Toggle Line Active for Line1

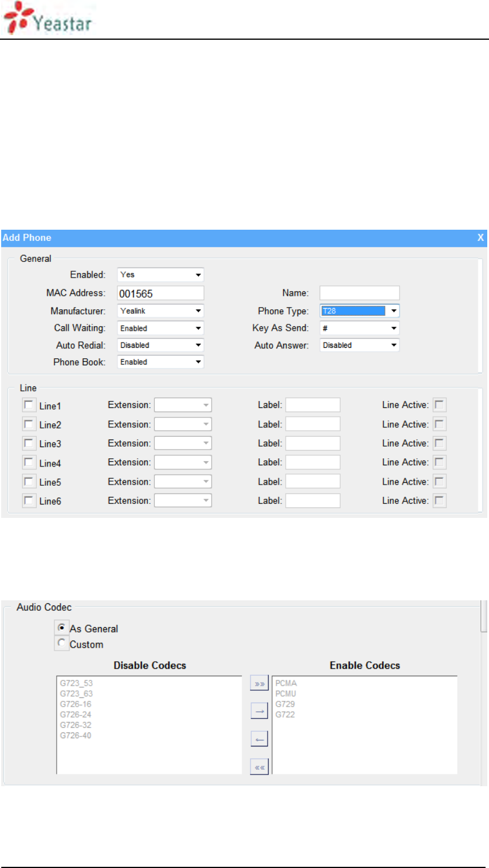(439, 405)
